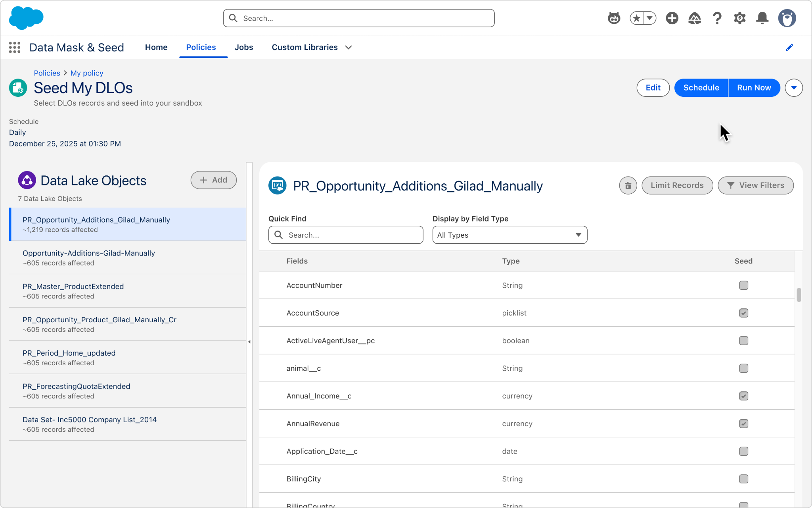Open the Astro guidance center icon
The width and height of the screenshot is (812, 508).
(x=614, y=18)
